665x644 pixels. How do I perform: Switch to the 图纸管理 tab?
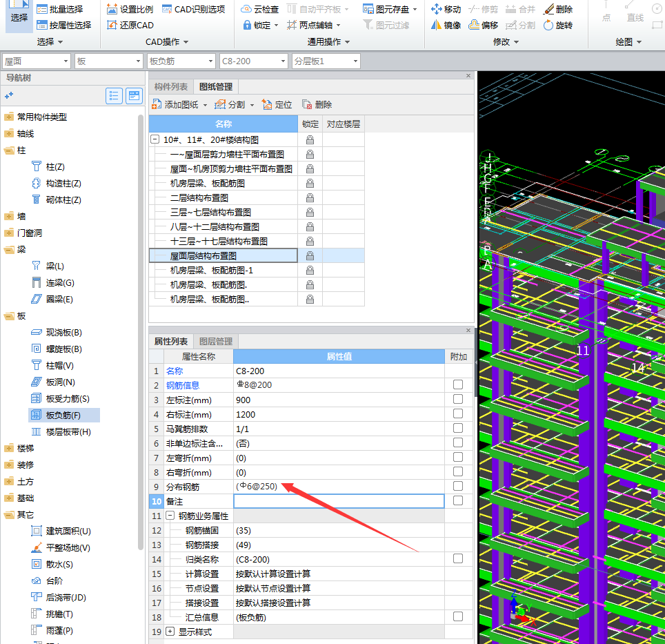click(216, 86)
